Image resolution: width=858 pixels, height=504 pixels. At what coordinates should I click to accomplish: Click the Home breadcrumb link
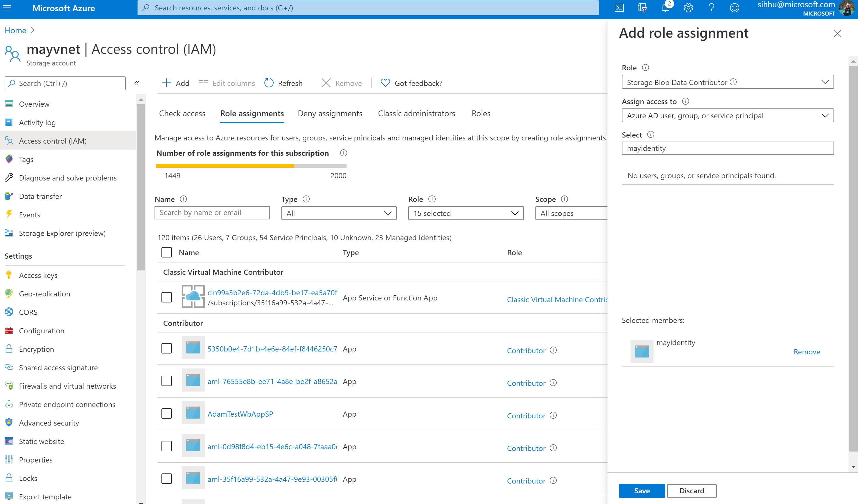pos(15,30)
